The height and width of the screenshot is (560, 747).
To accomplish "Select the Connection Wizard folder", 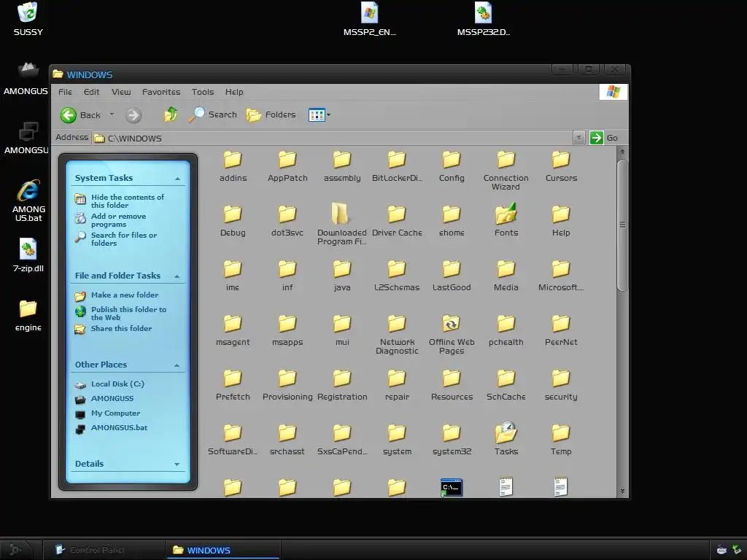I will (506, 170).
